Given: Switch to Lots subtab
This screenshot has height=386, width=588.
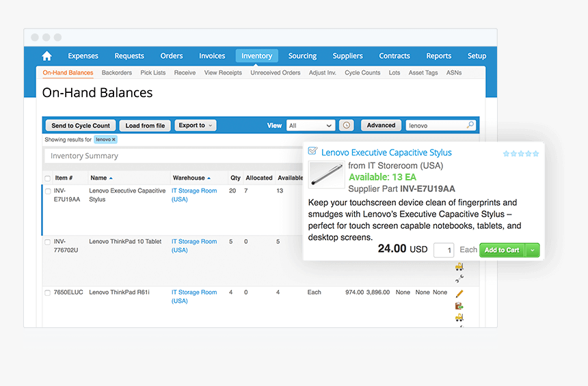Looking at the screenshot, I should tap(395, 72).
